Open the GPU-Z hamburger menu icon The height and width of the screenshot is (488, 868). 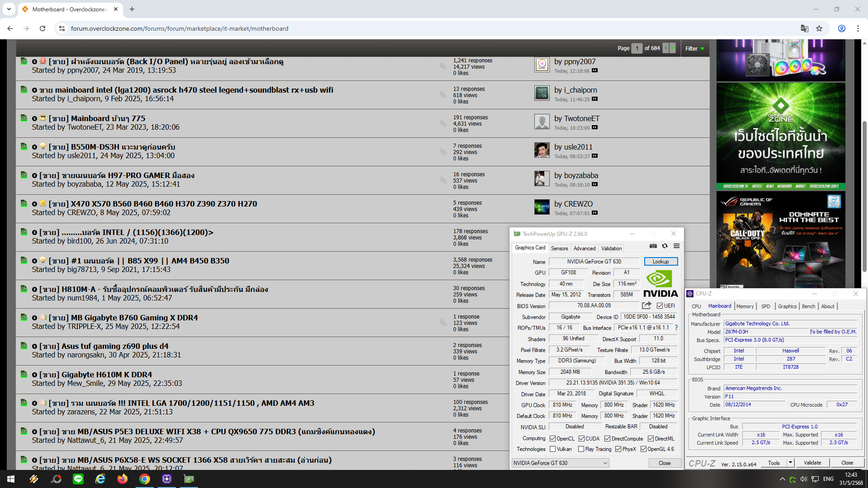[x=676, y=246]
